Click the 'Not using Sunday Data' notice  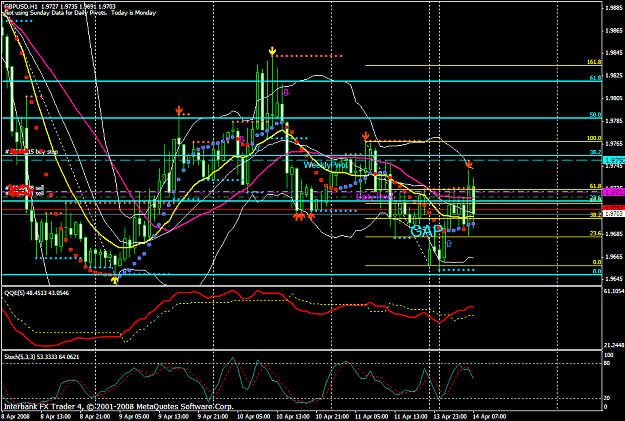point(80,13)
